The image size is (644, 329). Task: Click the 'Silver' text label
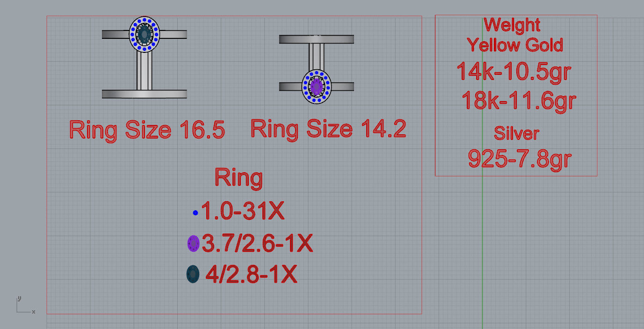[x=516, y=134]
